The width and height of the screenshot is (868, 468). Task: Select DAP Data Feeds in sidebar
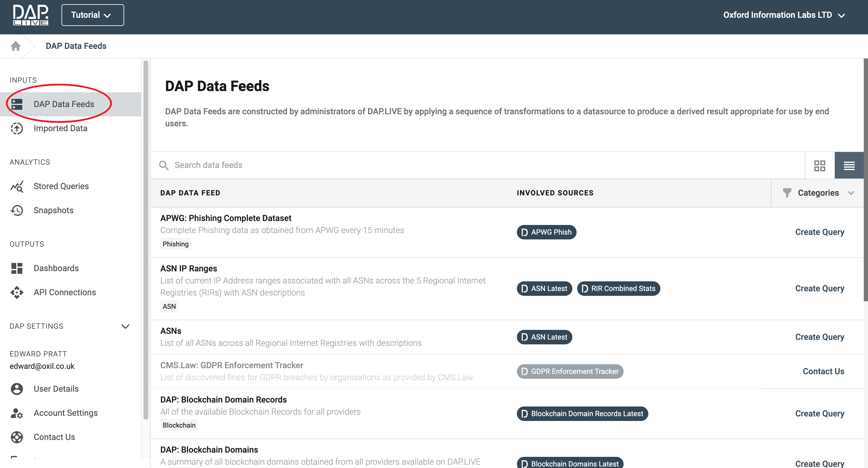tap(64, 104)
